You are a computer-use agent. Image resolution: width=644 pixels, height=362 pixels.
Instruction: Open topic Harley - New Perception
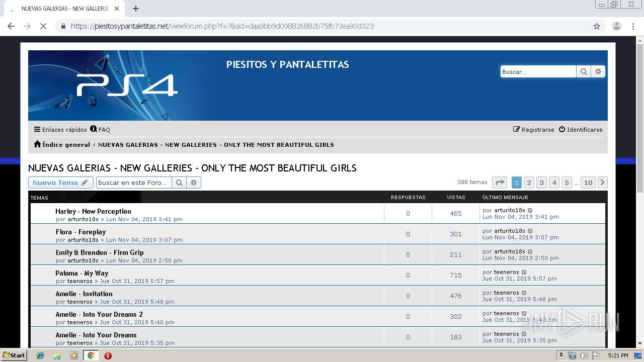pos(93,212)
